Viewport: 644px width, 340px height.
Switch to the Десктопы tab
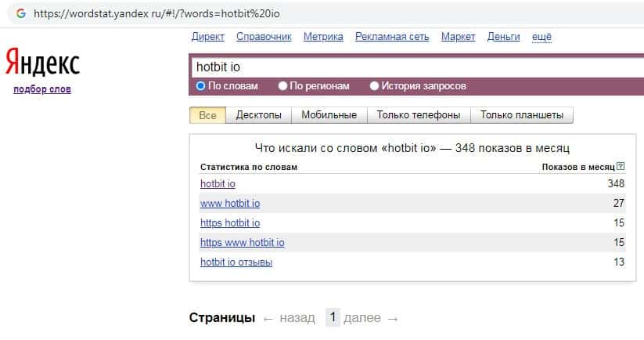click(x=258, y=115)
